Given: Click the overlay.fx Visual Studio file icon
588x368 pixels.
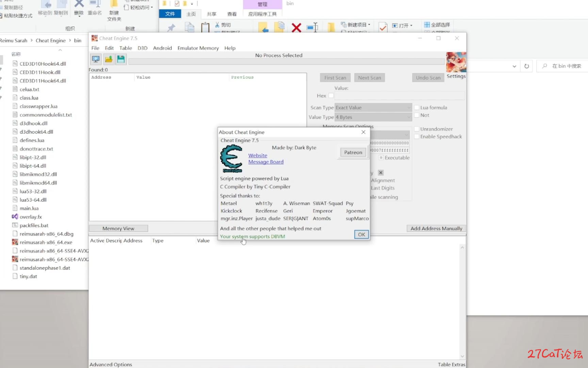Looking at the screenshot, I should point(15,217).
